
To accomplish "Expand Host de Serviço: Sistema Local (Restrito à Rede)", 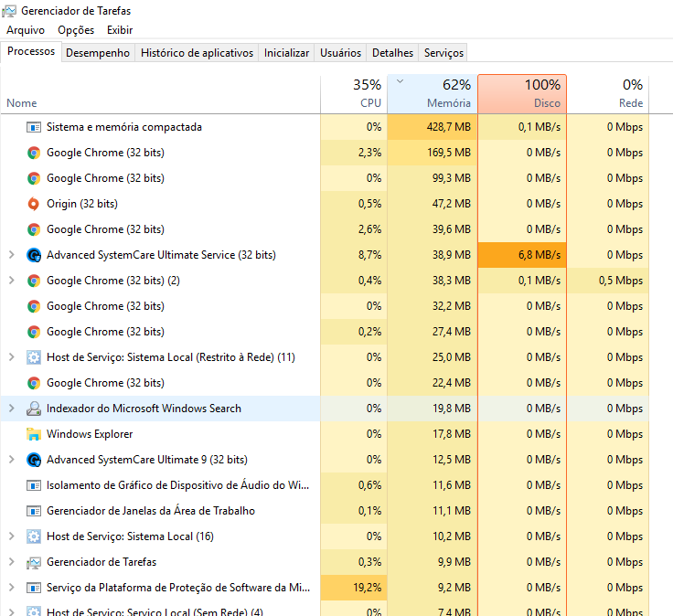I will (12, 357).
